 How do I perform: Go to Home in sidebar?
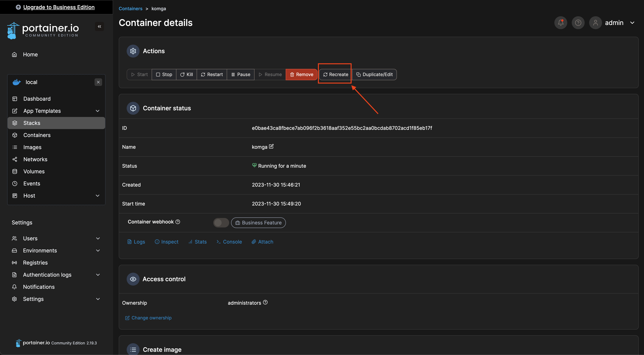[56, 54]
